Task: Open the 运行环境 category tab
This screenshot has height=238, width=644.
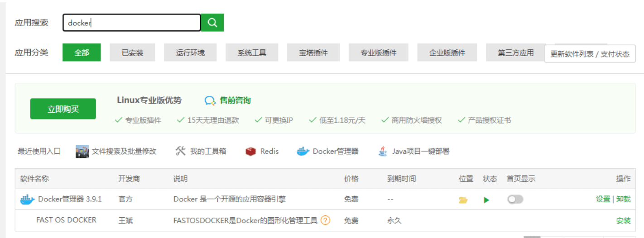Action: 190,52
